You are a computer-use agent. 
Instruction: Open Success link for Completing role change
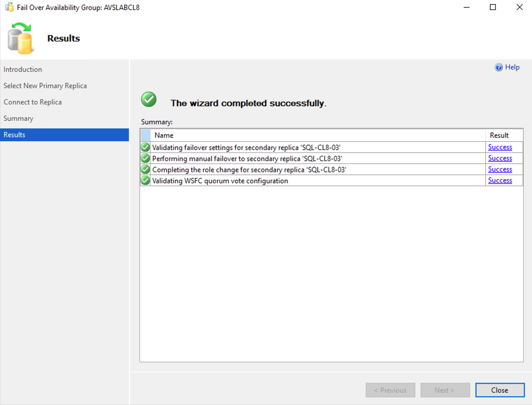[x=500, y=169]
